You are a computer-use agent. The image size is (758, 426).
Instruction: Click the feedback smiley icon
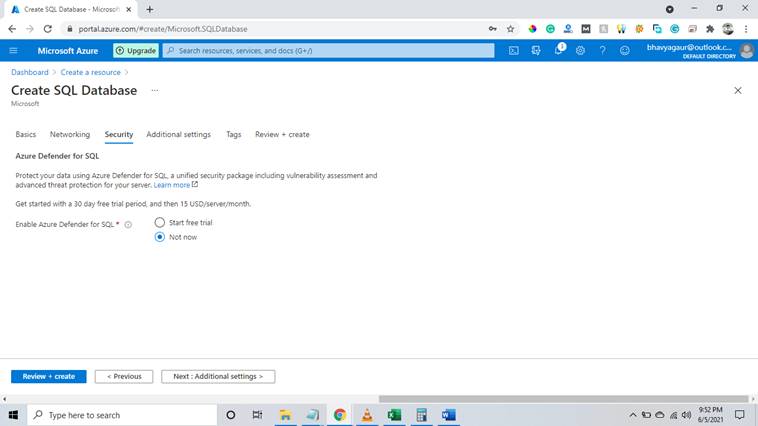(625, 50)
